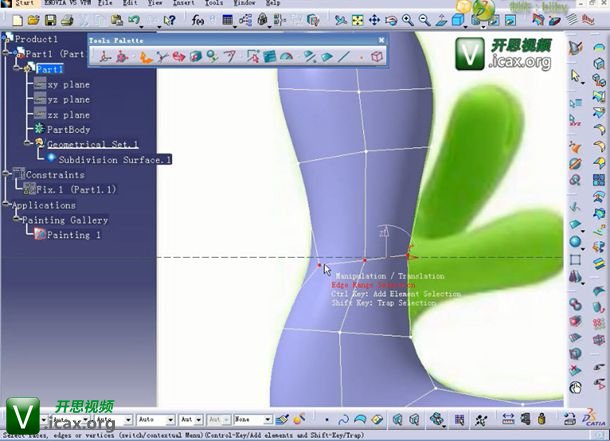Select the highlighted Part1 node
Screen dimensions: 610x441
tap(49, 69)
